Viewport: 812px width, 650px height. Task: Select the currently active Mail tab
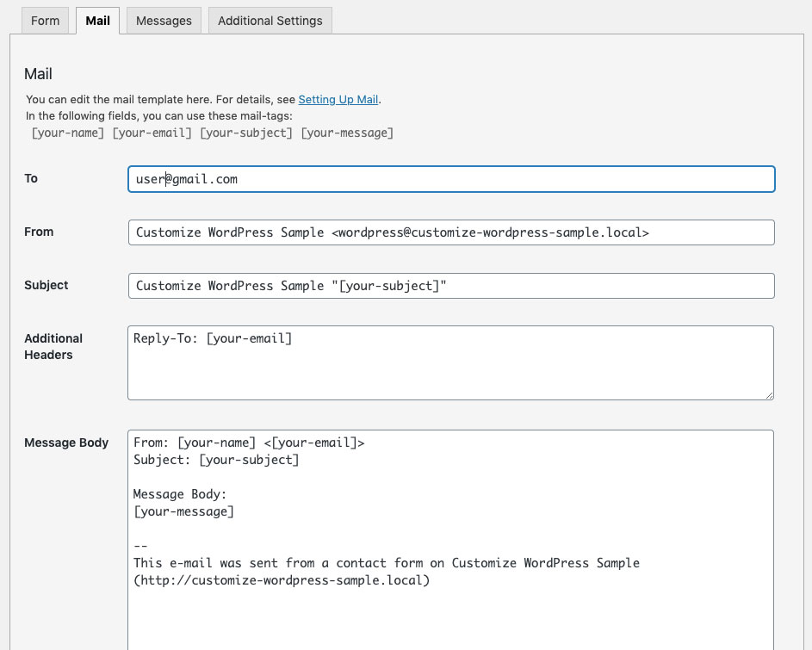pos(96,20)
